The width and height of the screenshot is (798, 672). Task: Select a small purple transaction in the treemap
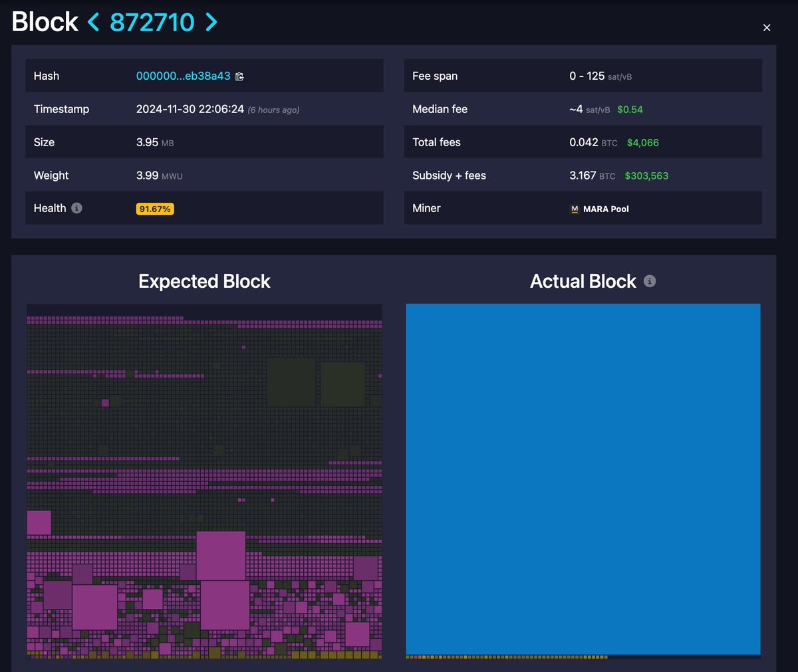coord(104,403)
